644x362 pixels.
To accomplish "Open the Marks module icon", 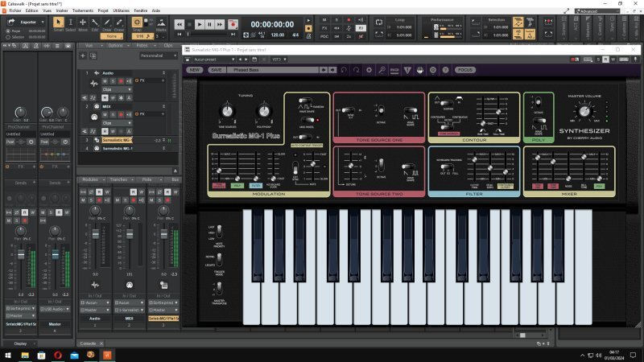I will tap(162, 24).
